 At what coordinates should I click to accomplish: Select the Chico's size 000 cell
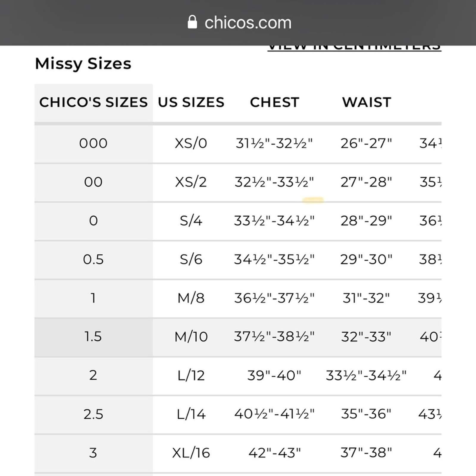coord(93,143)
